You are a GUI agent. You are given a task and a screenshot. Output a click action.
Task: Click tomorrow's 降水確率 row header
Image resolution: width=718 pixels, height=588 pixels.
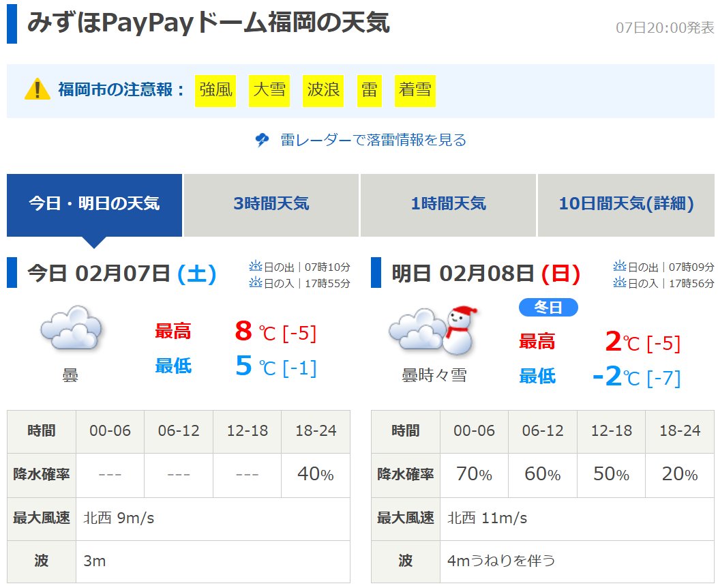(406, 475)
